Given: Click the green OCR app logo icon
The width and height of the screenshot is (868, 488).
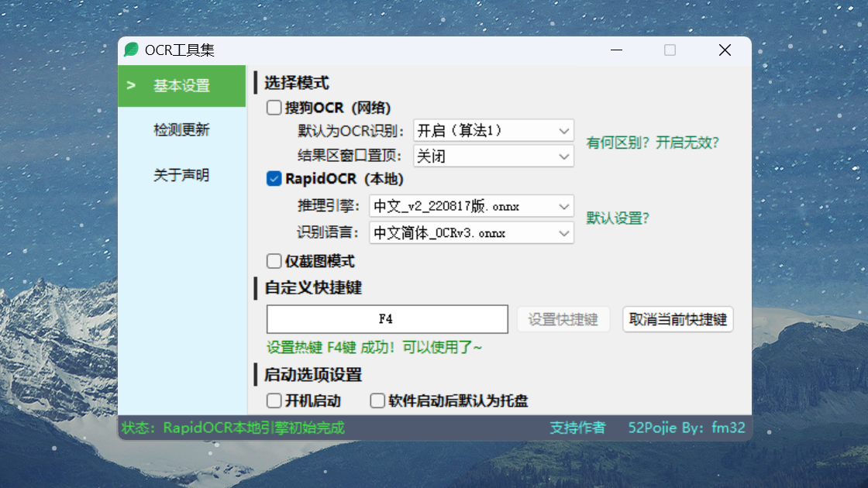Looking at the screenshot, I should [x=131, y=50].
